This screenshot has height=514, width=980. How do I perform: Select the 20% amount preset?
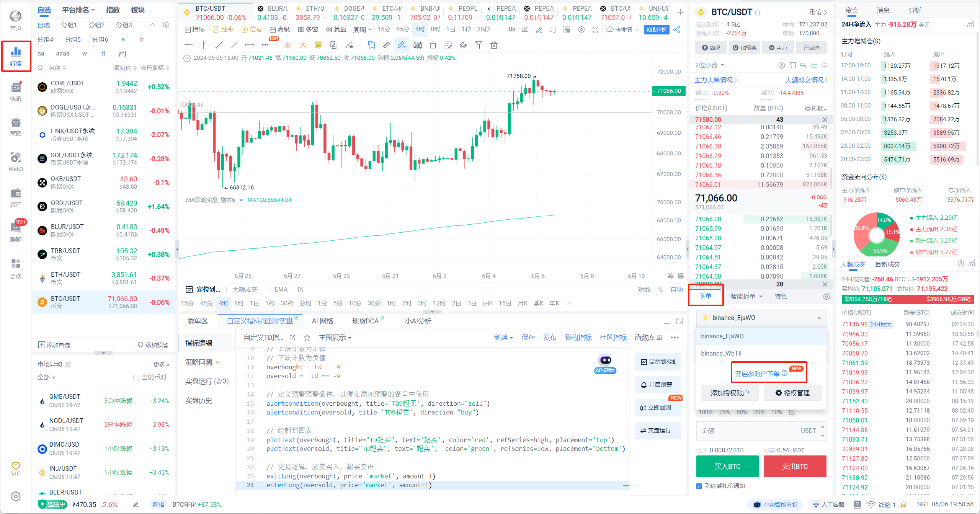pos(759,412)
